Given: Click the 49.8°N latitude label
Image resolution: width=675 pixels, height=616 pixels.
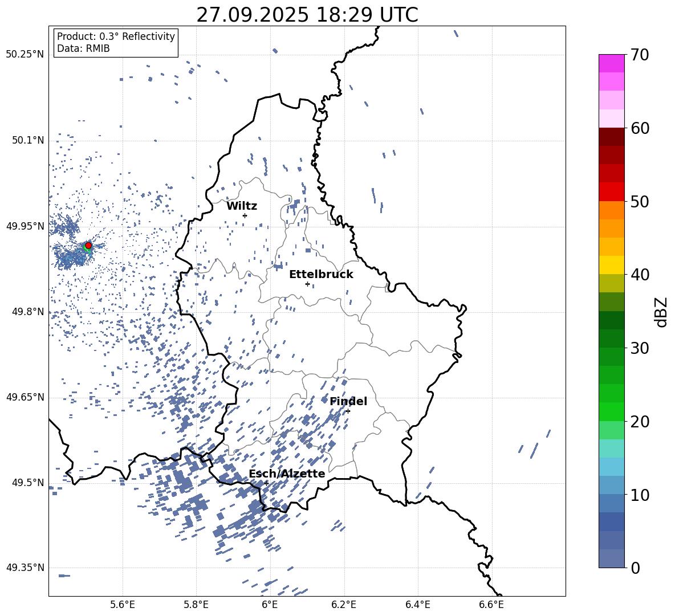Looking at the screenshot, I should coord(28,312).
